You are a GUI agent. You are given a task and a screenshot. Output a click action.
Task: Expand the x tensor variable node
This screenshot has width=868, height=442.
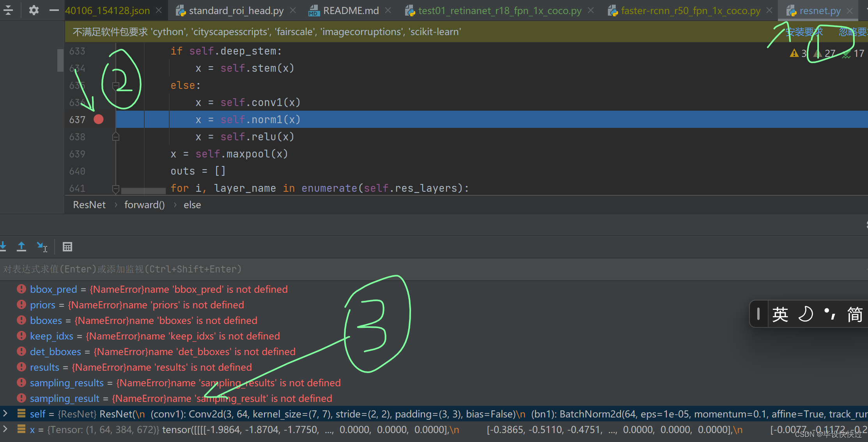(x=5, y=430)
